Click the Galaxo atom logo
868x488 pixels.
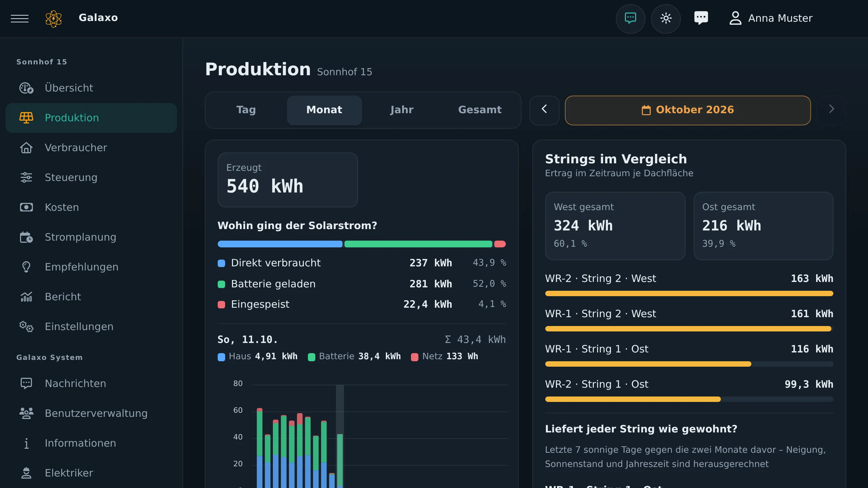click(54, 19)
